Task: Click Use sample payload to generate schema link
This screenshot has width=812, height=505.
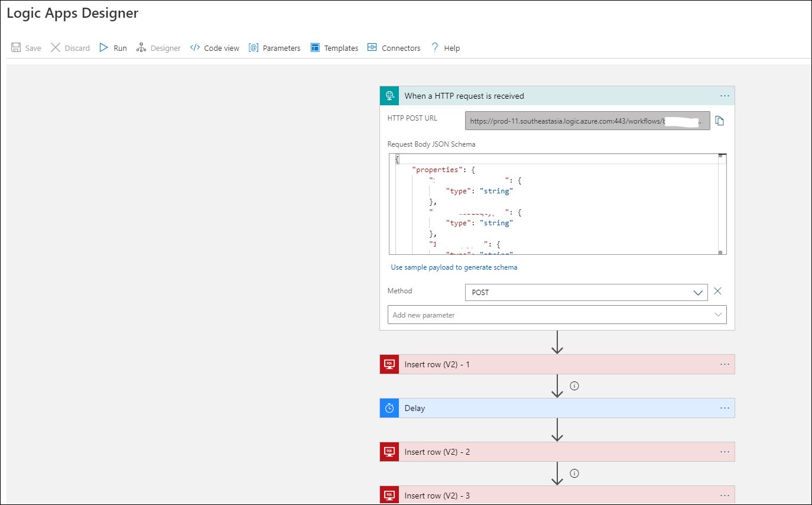Action: tap(454, 267)
